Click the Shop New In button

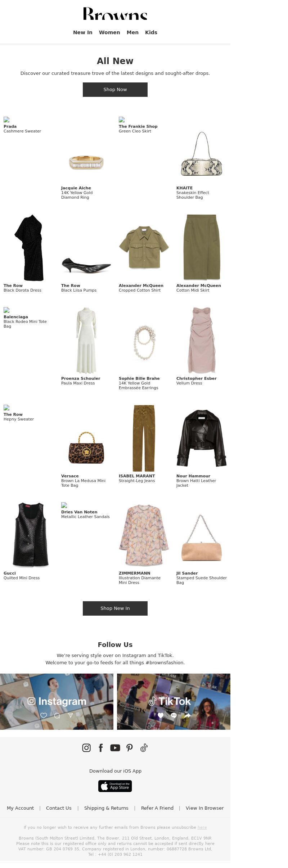(115, 608)
